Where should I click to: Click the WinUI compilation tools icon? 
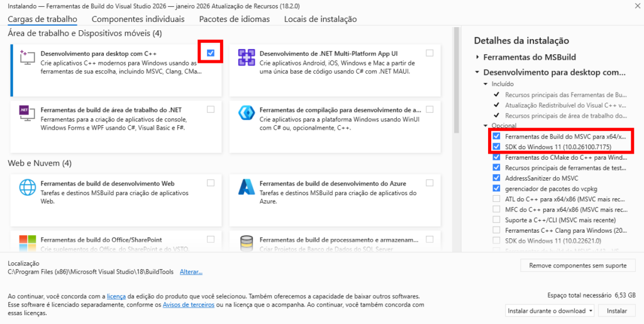coord(247,113)
